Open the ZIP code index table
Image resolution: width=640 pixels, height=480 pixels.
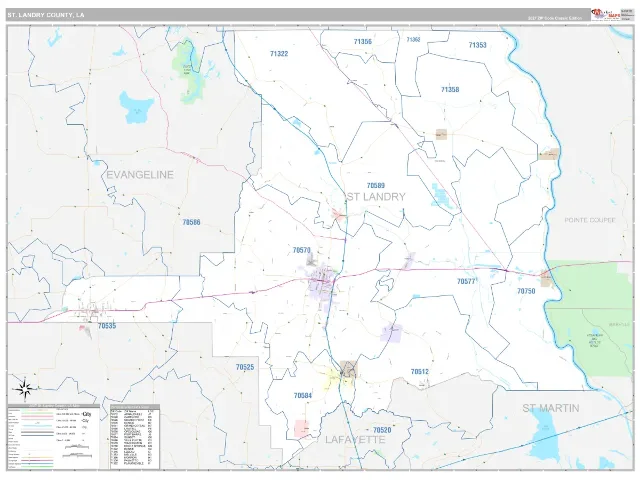135,436
